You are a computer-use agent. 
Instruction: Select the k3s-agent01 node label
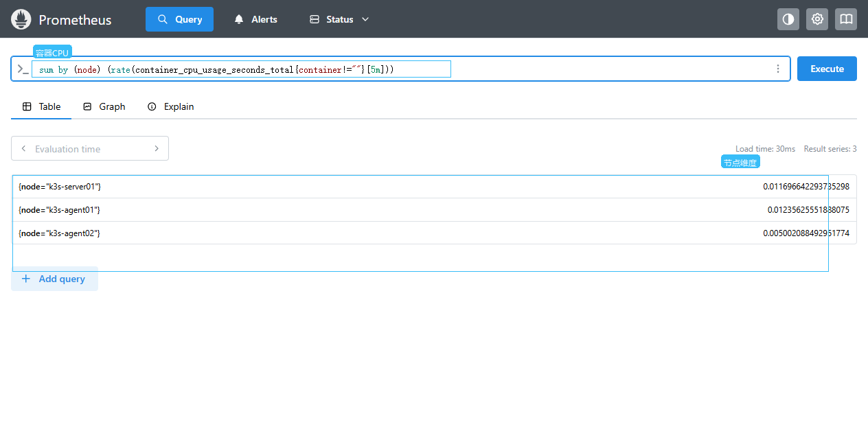pos(59,210)
